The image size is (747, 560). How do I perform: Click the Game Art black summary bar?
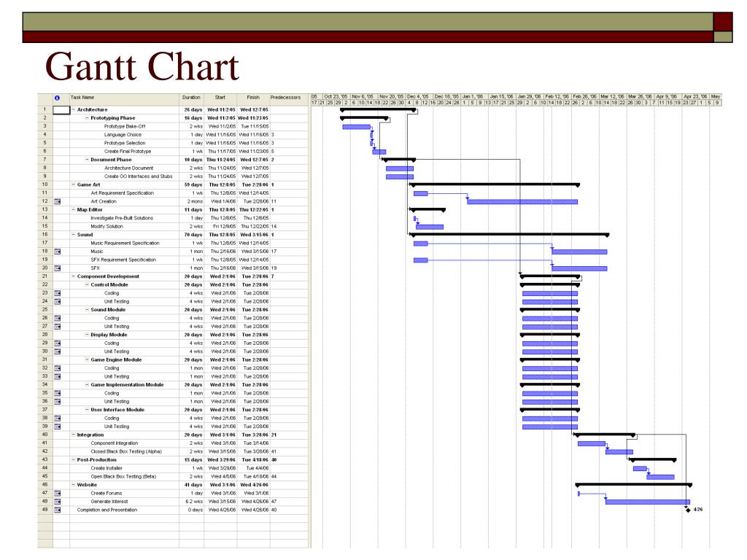coord(495,184)
